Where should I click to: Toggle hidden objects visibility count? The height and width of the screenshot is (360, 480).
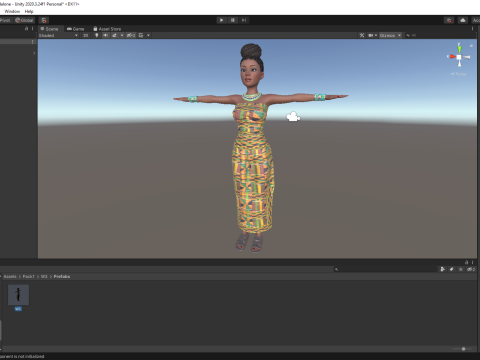pos(131,35)
